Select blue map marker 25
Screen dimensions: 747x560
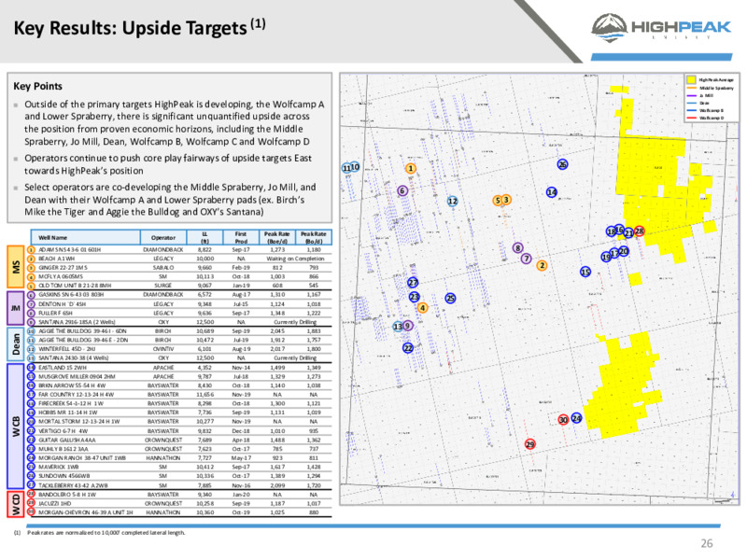[x=450, y=299]
